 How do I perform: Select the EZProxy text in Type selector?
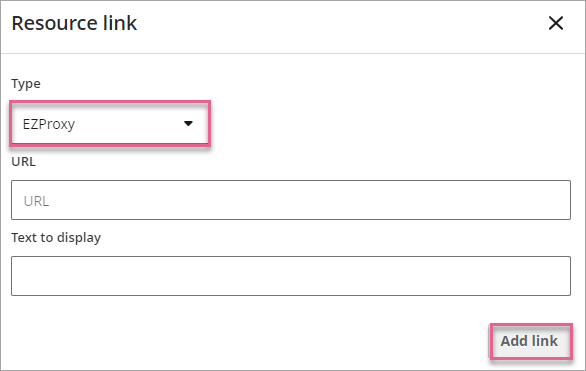pos(49,124)
